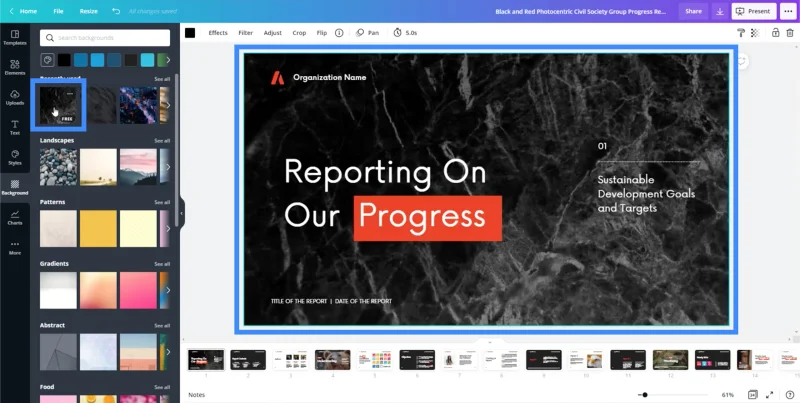Viewport: 800px width, 403px height.
Task: Expand Abstract row chevron
Action: [x=168, y=352]
